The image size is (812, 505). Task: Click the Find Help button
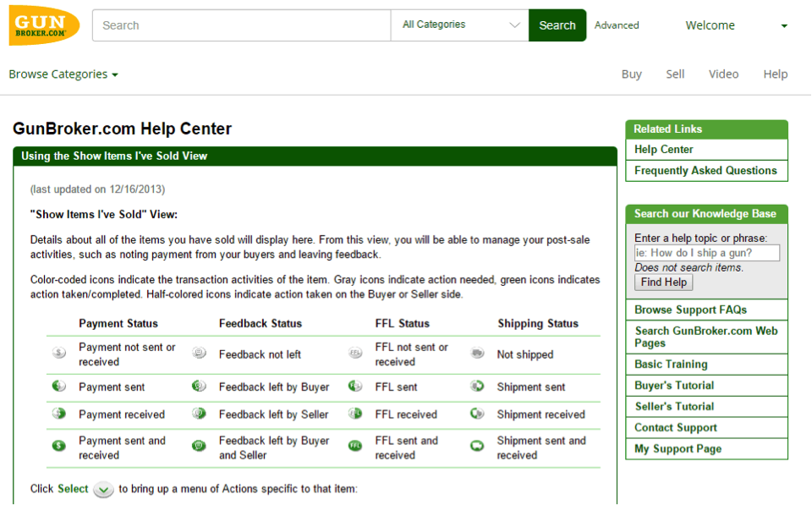click(x=663, y=283)
